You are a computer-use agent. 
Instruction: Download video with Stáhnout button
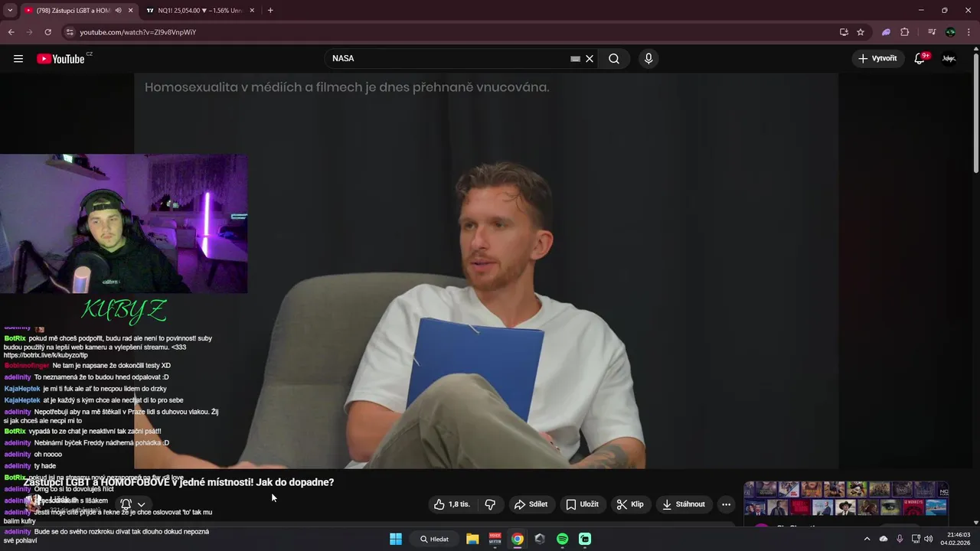(x=684, y=504)
